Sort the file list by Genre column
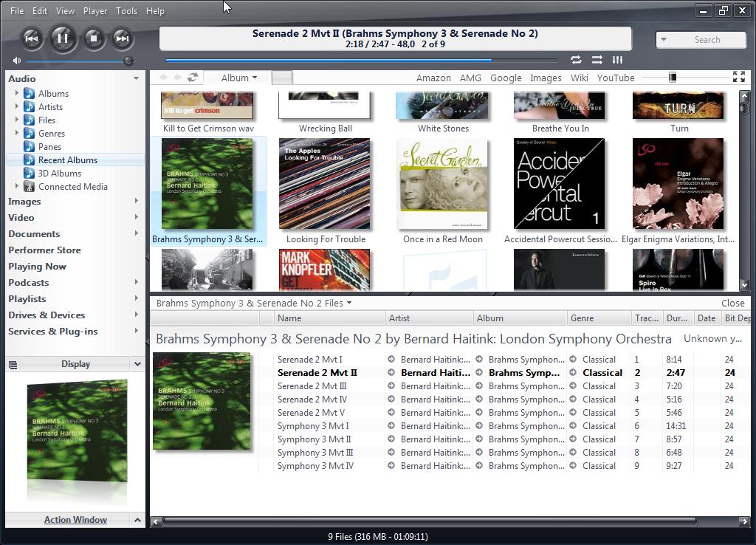This screenshot has height=545, width=756. (x=599, y=318)
